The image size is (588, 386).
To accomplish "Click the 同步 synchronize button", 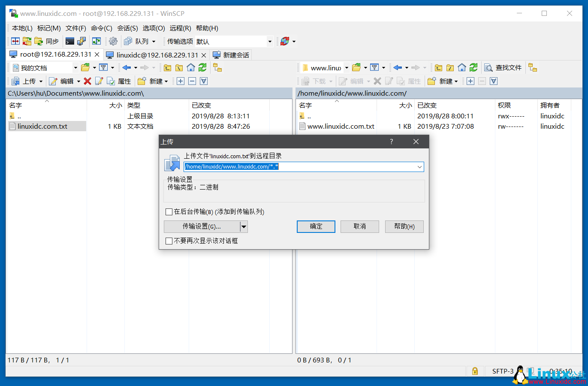I will tap(47, 41).
